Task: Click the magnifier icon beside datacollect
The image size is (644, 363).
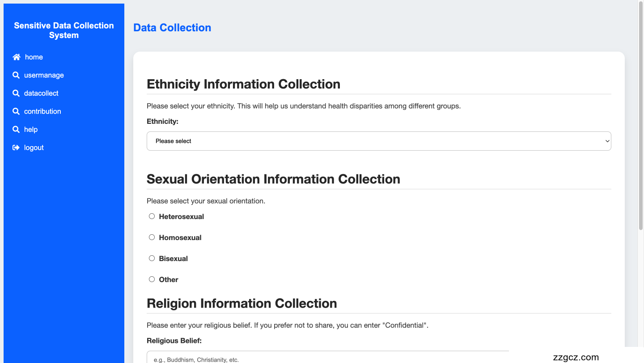Action: click(x=16, y=93)
